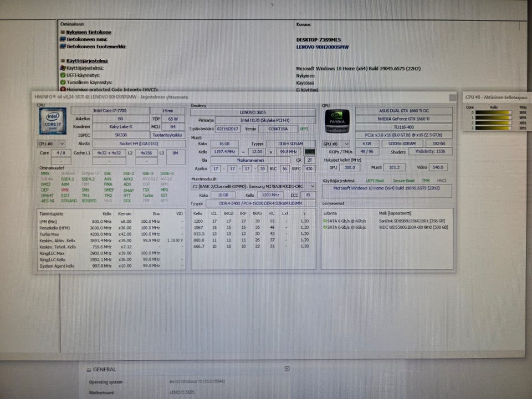
Task: Click the green memory chip icon beside 99.8 MHz
Action: click(310, 152)
